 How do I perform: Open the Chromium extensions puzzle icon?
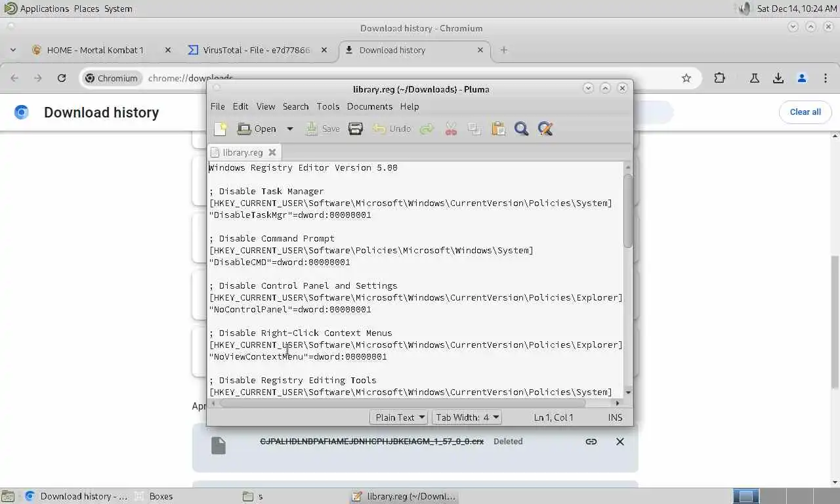pyautogui.click(x=720, y=78)
